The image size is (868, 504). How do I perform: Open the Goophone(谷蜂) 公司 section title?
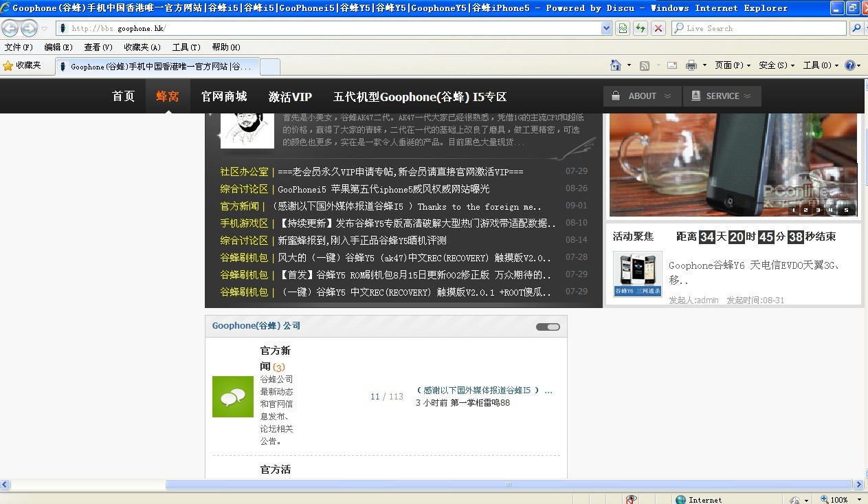256,326
